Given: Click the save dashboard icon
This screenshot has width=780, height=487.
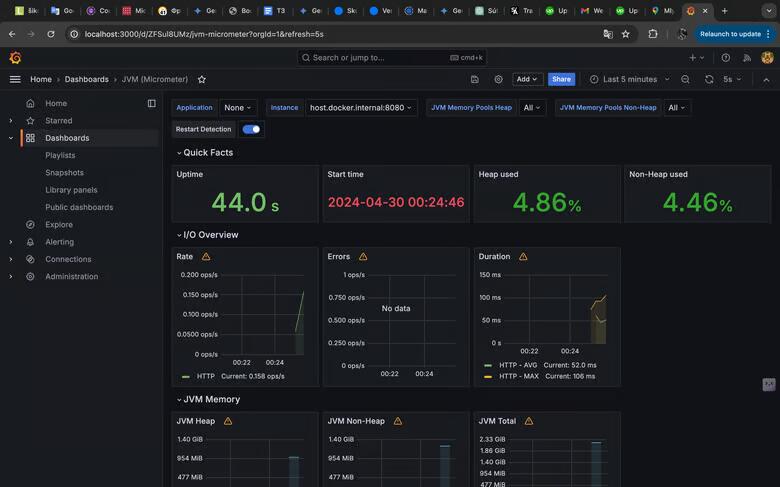Looking at the screenshot, I should (x=475, y=79).
